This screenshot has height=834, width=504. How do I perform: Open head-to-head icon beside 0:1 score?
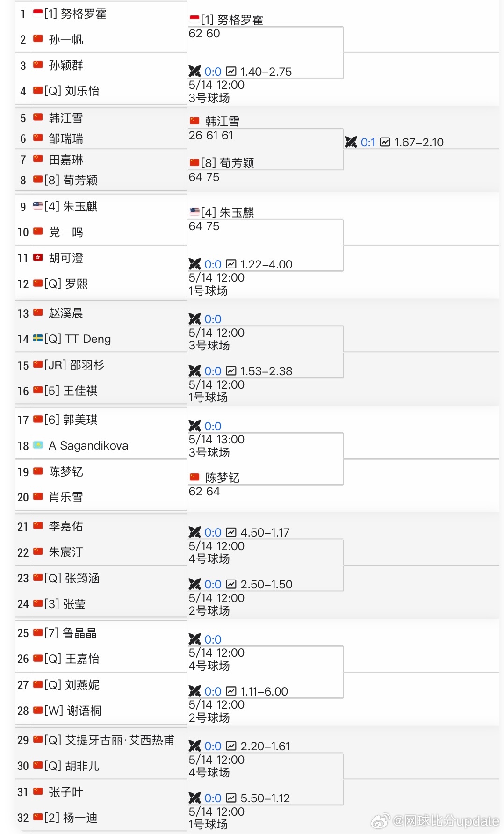pyautogui.click(x=351, y=142)
